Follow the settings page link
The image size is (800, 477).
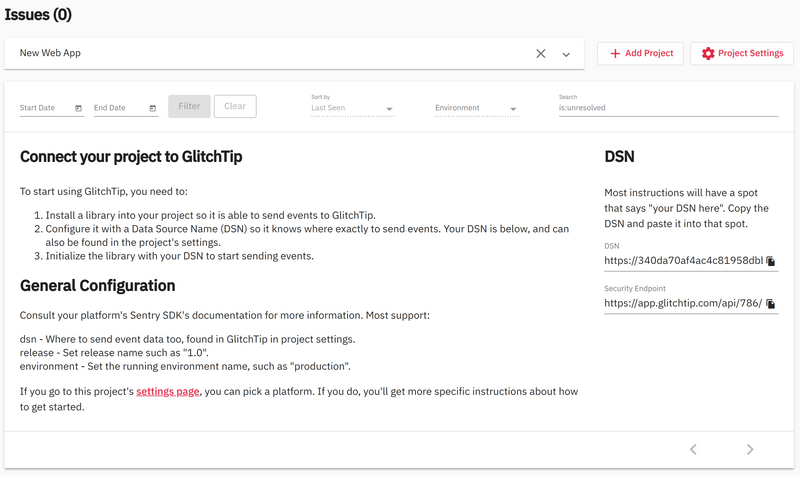tap(168, 391)
